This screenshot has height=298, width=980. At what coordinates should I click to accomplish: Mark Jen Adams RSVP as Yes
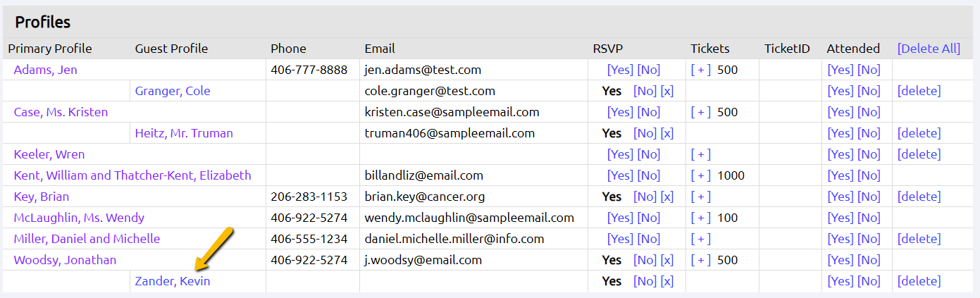click(x=620, y=70)
